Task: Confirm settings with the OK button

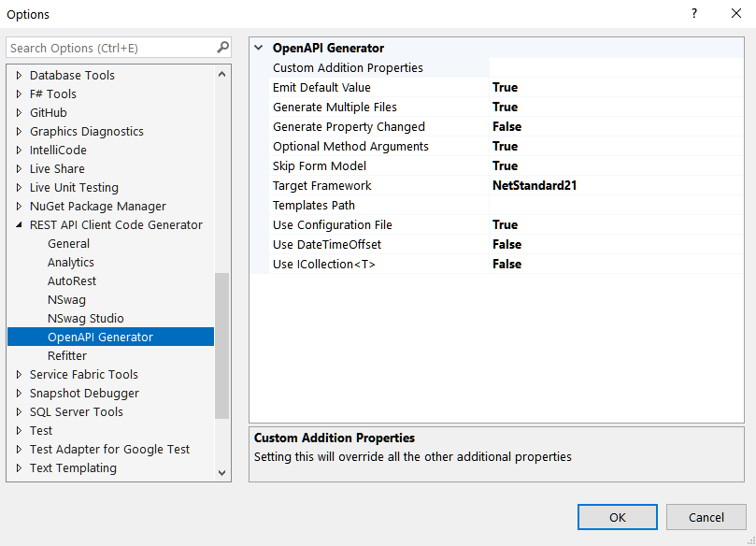Action: tap(617, 517)
